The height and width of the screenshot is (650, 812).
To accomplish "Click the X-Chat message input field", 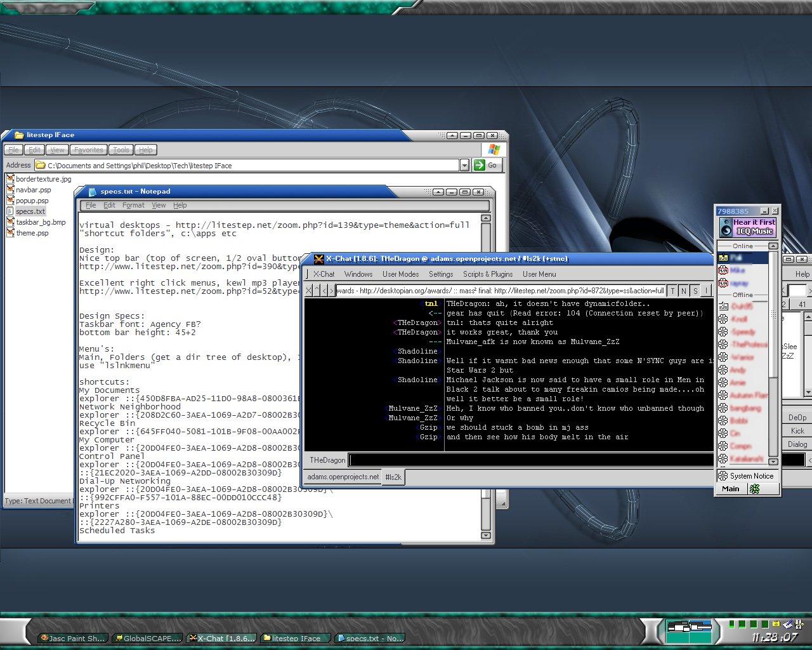I will click(530, 460).
